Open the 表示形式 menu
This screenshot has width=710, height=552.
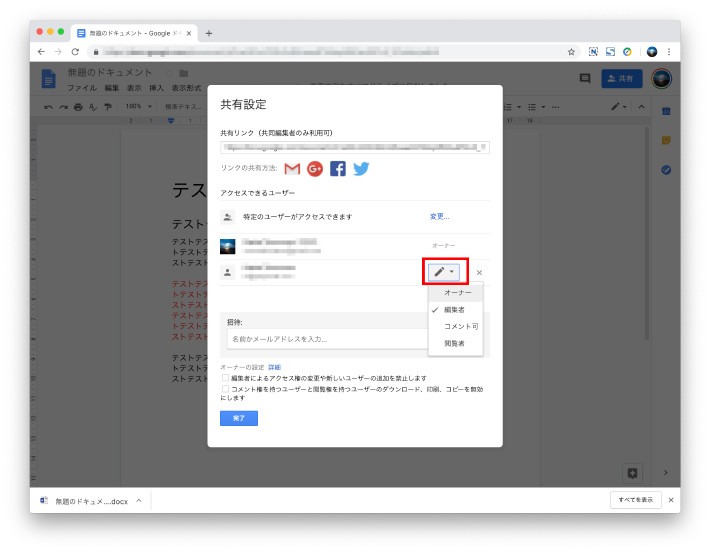(186, 88)
